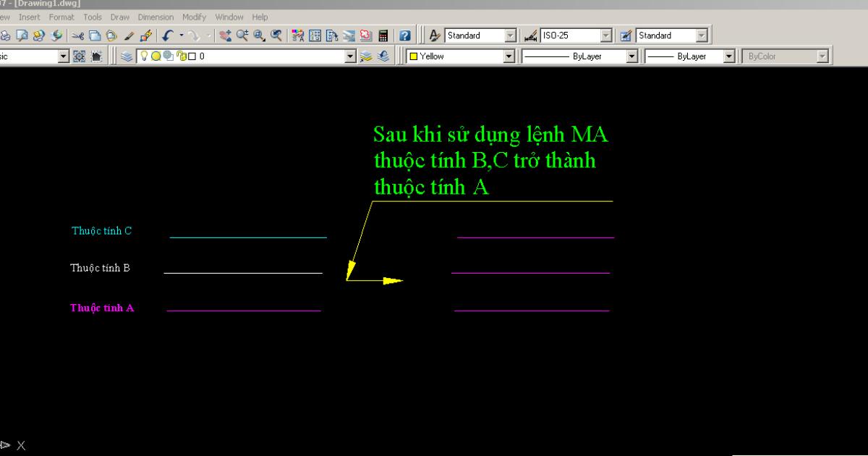Toggle layer 0 padlock lock icon
The height and width of the screenshot is (456, 868).
pos(181,56)
